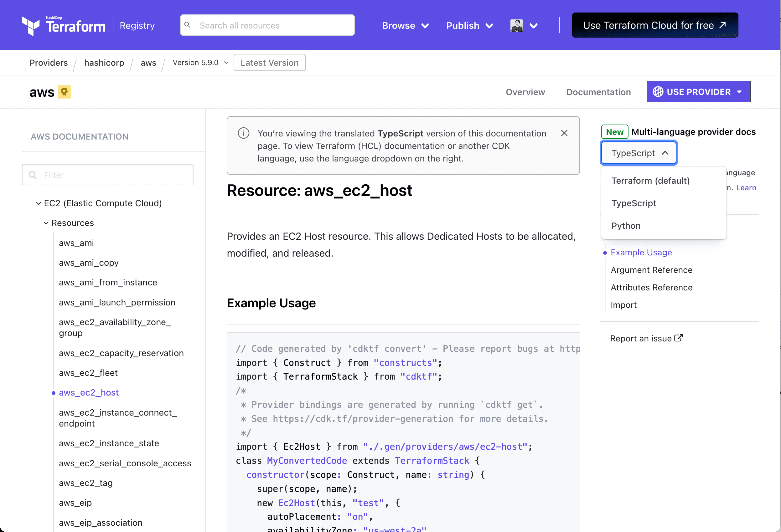Select aws_ec2_fleet in the resources list
781x532 pixels.
tap(88, 372)
